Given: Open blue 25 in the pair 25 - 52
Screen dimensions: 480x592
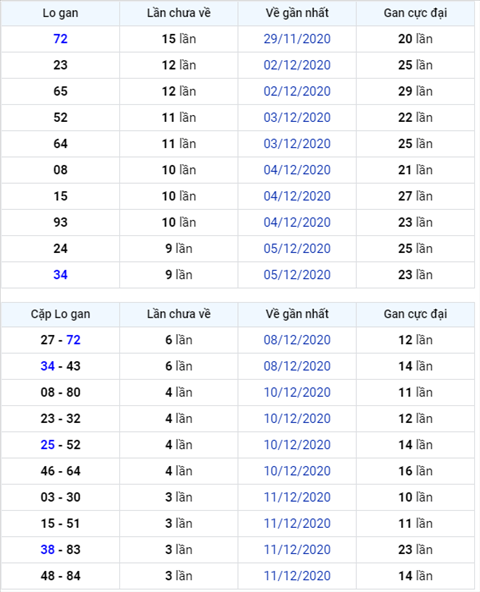Looking at the screenshot, I should (x=48, y=445).
